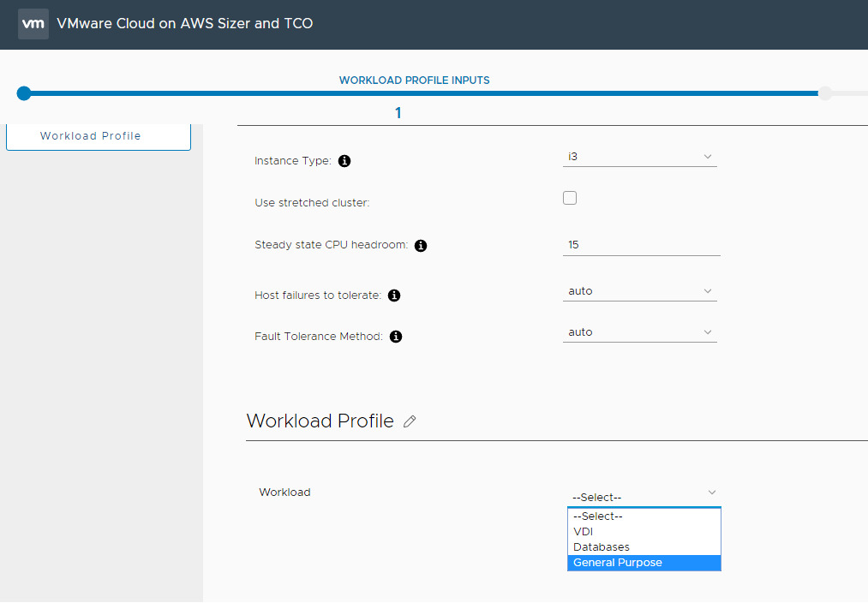Enable the Use stretched cluster checkbox
The image size is (868, 603).
pos(570,198)
